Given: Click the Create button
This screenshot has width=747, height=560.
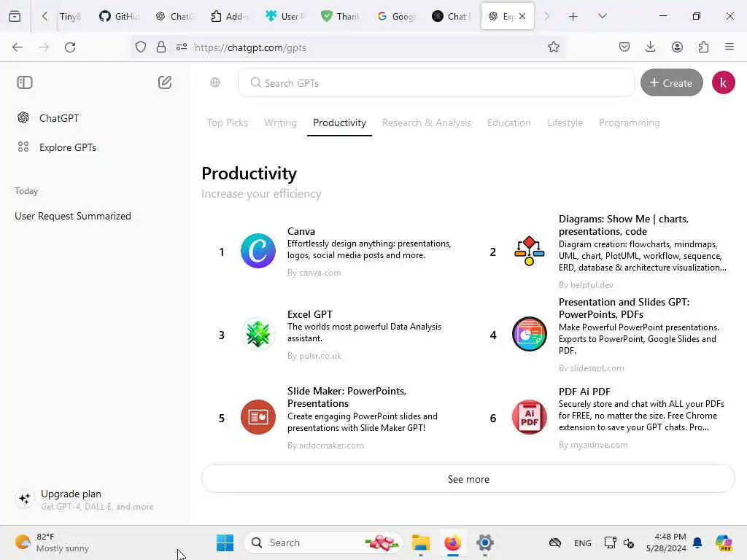Looking at the screenshot, I should click(x=671, y=83).
